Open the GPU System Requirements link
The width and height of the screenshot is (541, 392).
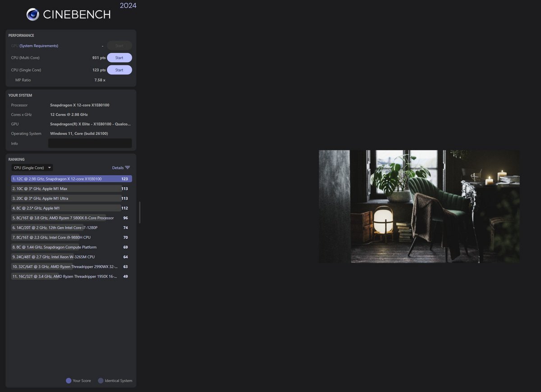[x=39, y=46]
